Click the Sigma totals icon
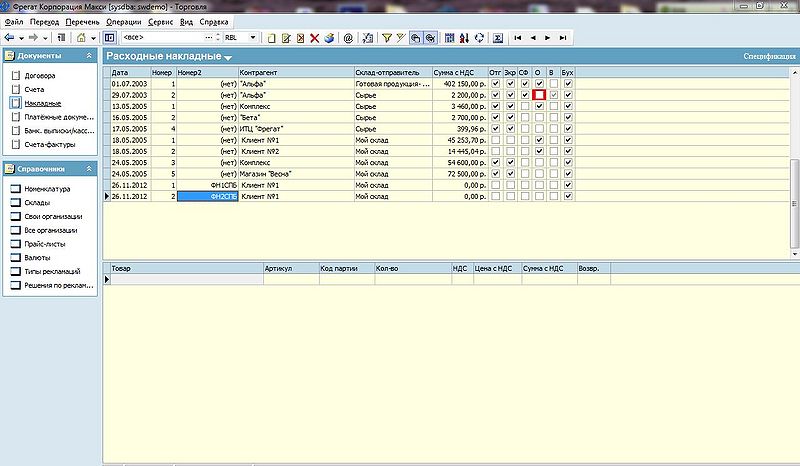Viewport: 800px width, 466px height. click(498, 38)
